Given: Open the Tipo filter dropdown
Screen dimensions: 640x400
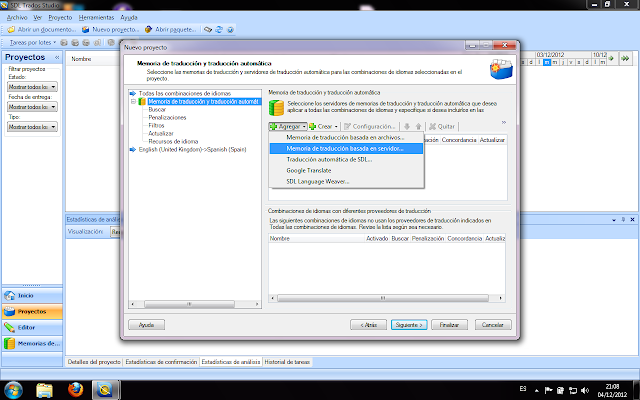Looking at the screenshot, I should coord(32,127).
